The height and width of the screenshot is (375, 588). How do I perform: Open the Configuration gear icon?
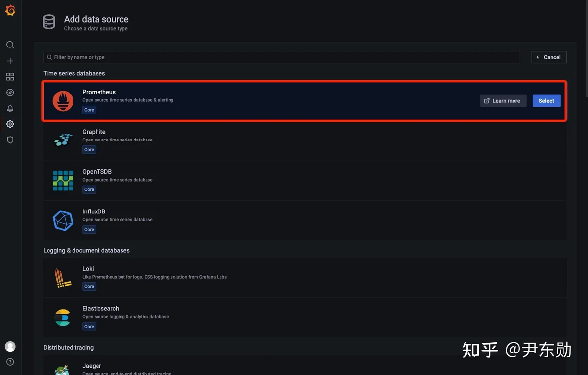[x=10, y=124]
